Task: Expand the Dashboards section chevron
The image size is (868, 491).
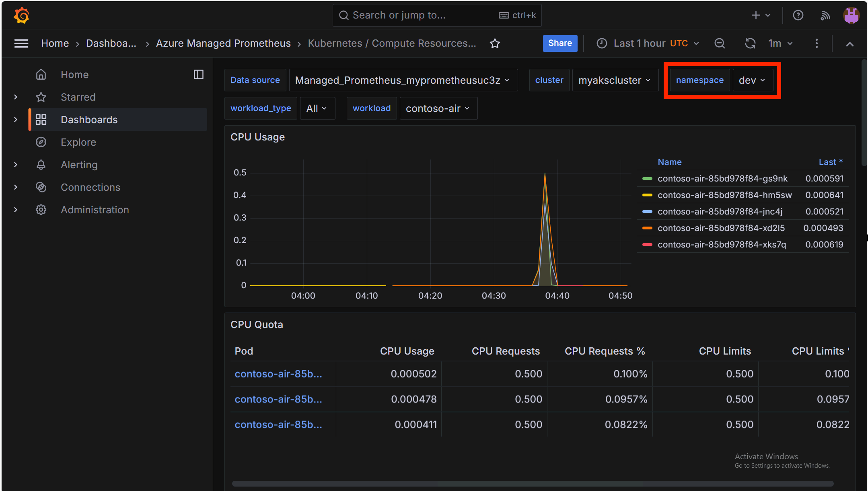Action: (x=16, y=120)
